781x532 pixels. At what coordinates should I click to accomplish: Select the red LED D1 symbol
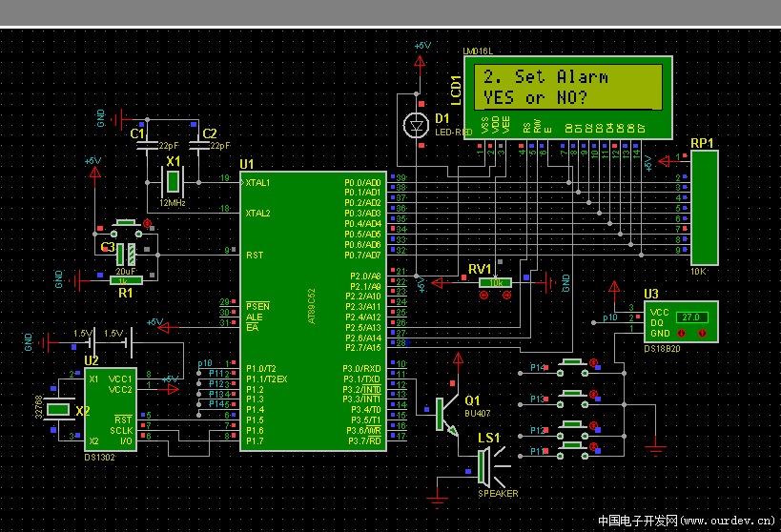pos(416,125)
